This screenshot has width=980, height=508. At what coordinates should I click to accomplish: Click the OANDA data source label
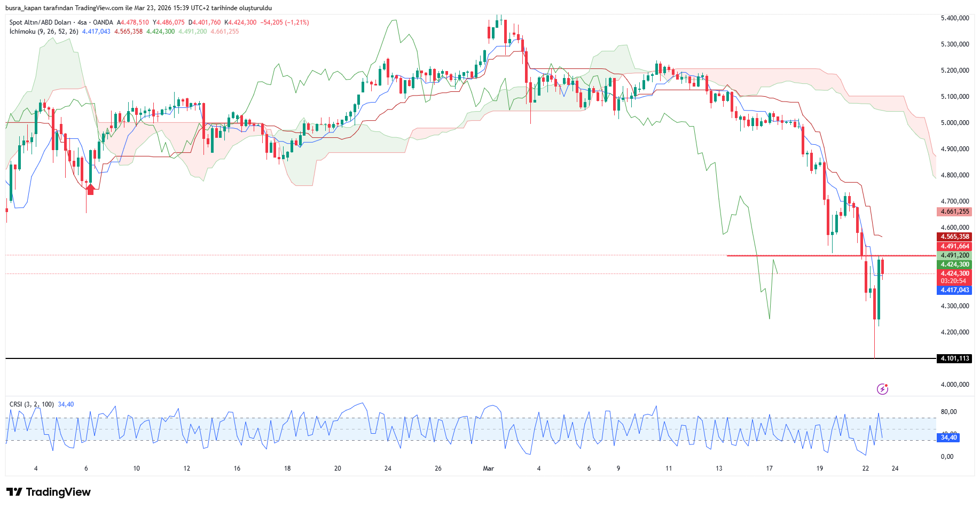[103, 22]
